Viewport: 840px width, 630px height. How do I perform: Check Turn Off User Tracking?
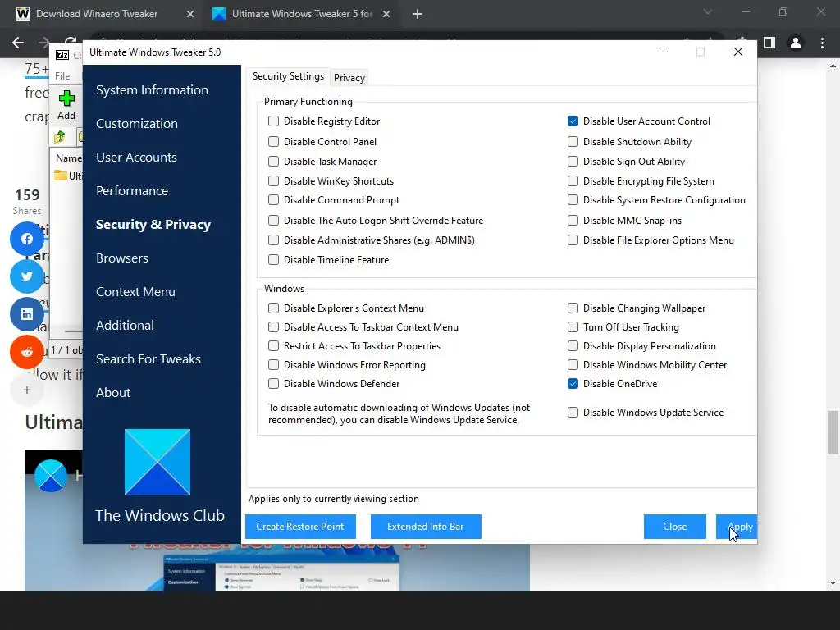(x=573, y=326)
